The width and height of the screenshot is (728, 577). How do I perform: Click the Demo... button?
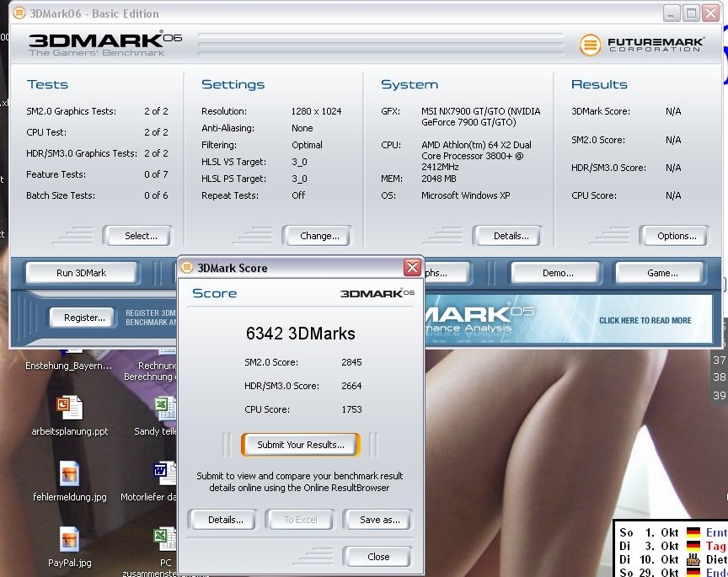[556, 272]
